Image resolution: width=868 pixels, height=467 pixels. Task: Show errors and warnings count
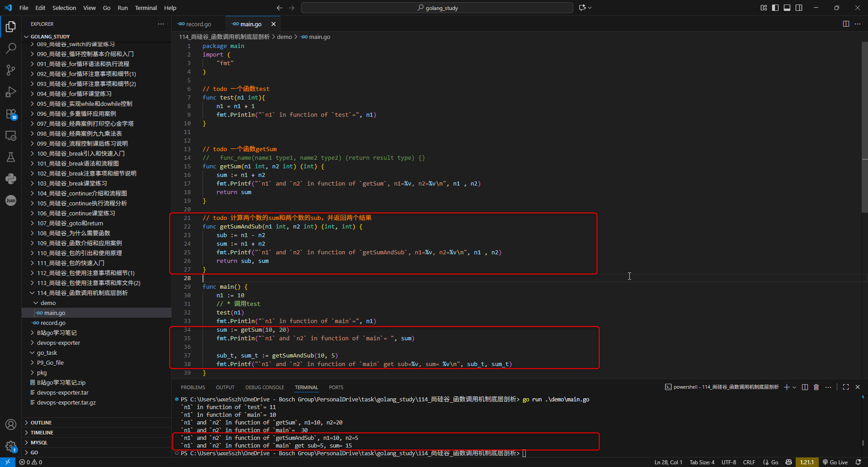(31, 462)
